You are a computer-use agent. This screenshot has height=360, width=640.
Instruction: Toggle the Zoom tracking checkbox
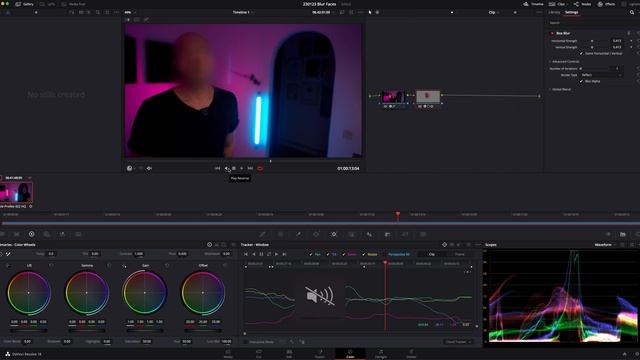pos(344,254)
